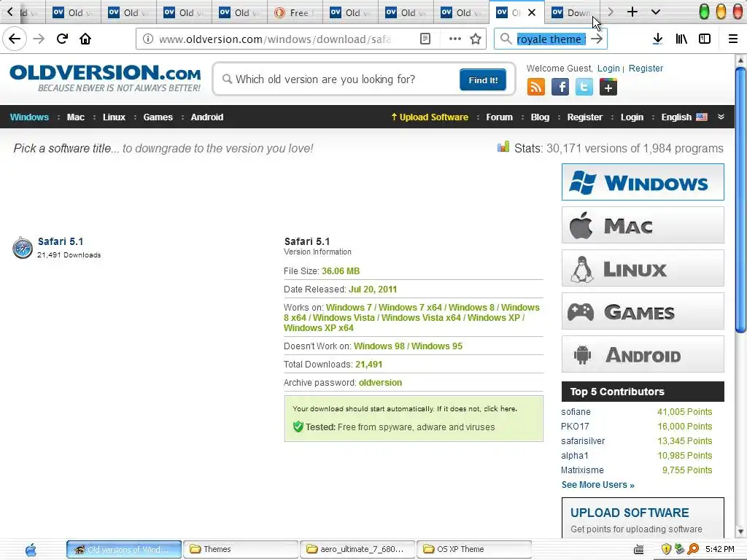The image size is (747, 560).
Task: Click the page vertical scrollbar thumb
Action: [x=740, y=200]
